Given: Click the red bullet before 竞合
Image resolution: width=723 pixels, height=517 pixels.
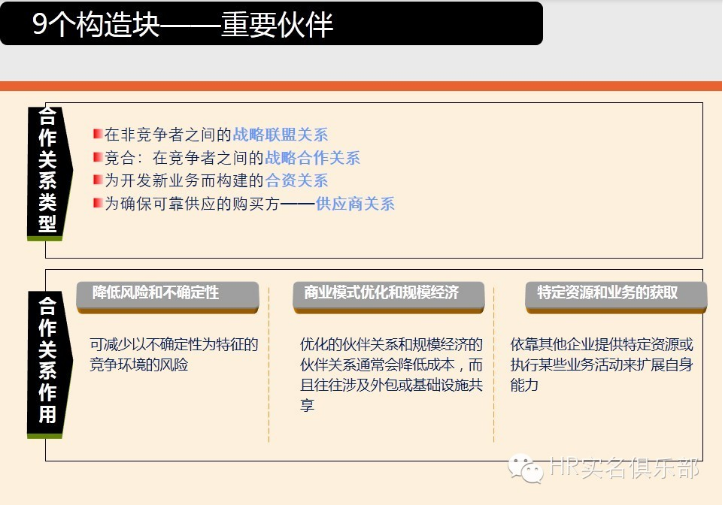Looking at the screenshot, I should [x=97, y=157].
